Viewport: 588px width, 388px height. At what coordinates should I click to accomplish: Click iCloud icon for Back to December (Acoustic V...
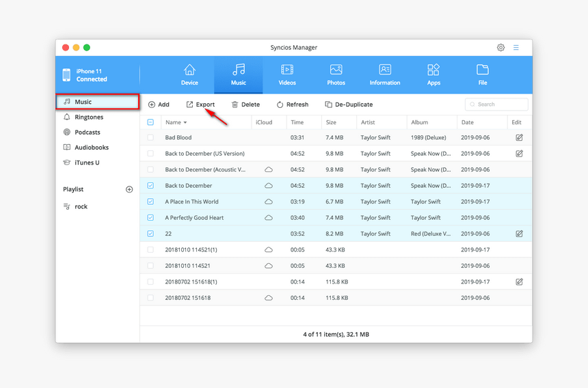pyautogui.click(x=269, y=169)
